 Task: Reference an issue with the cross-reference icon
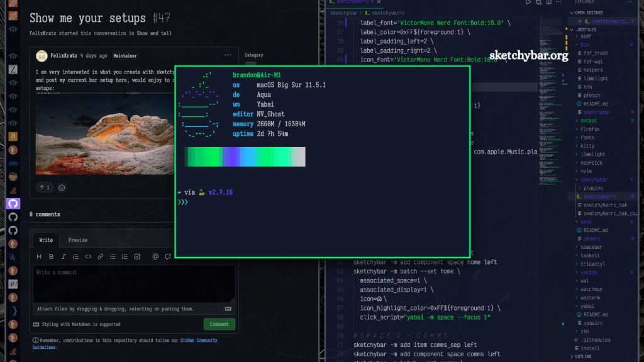tap(167, 256)
